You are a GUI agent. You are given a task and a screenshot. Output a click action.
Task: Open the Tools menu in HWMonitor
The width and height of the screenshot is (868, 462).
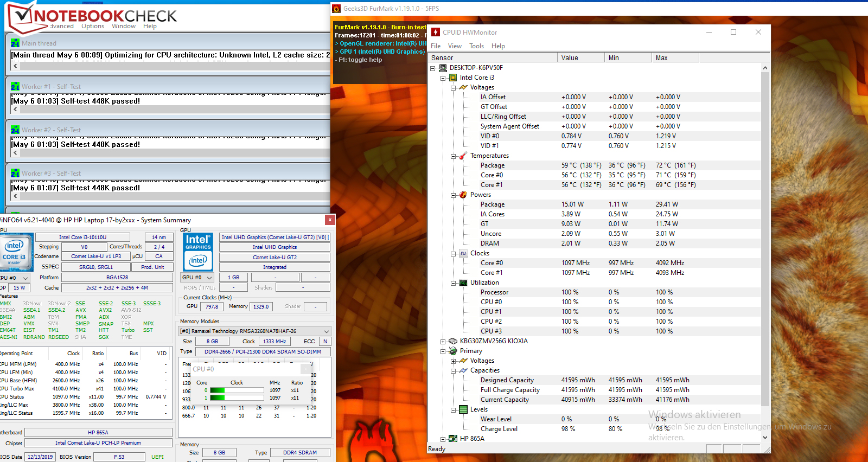(x=476, y=46)
